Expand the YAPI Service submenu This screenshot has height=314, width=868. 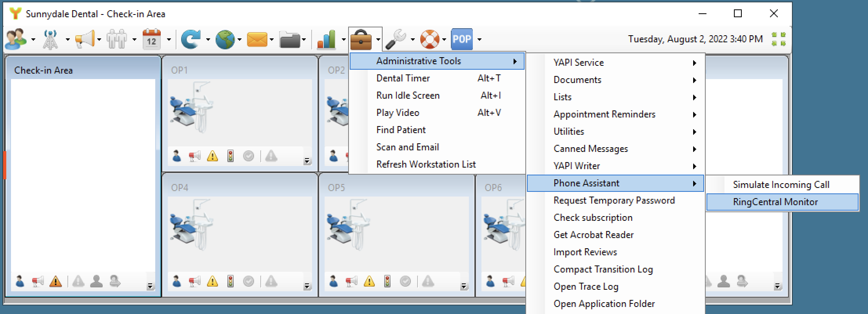pos(616,63)
